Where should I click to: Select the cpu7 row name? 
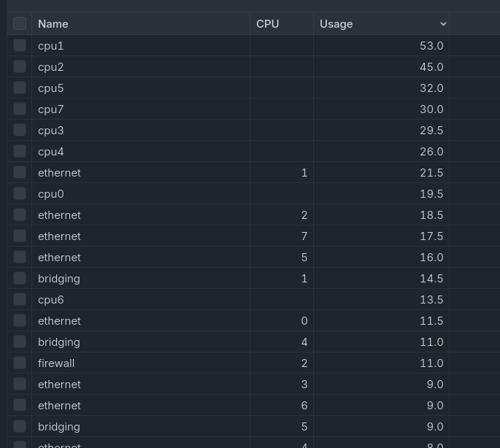51,109
